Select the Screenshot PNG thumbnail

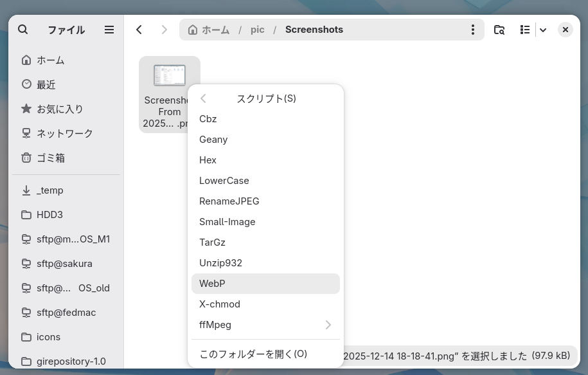[x=170, y=76]
